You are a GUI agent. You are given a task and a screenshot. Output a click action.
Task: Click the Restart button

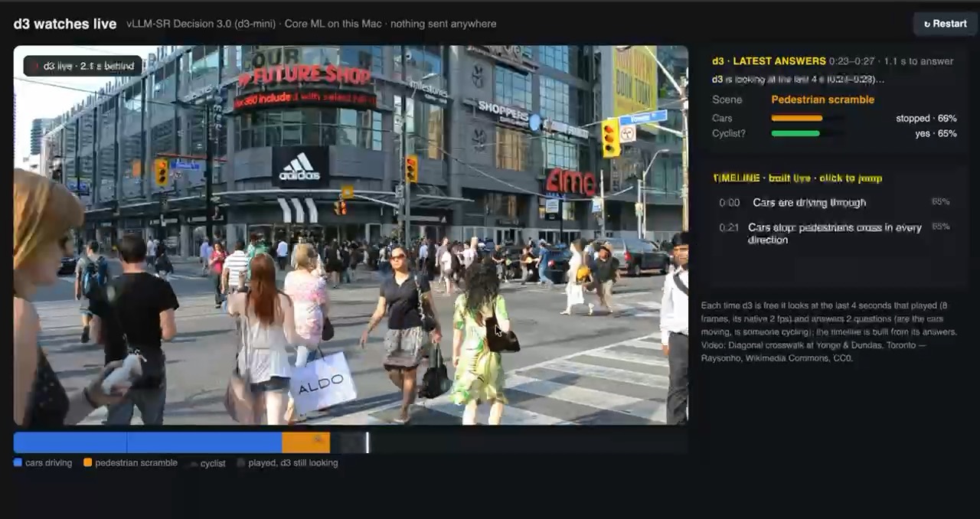pyautogui.click(x=946, y=24)
